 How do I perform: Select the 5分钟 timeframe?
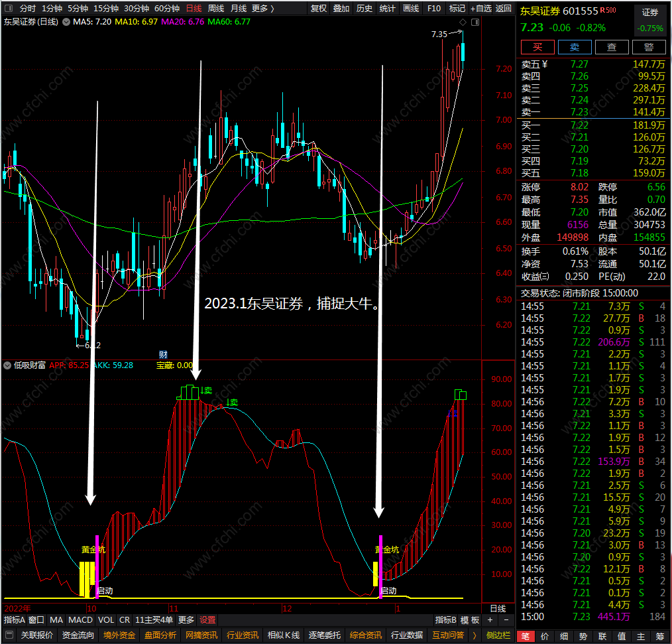[x=78, y=8]
